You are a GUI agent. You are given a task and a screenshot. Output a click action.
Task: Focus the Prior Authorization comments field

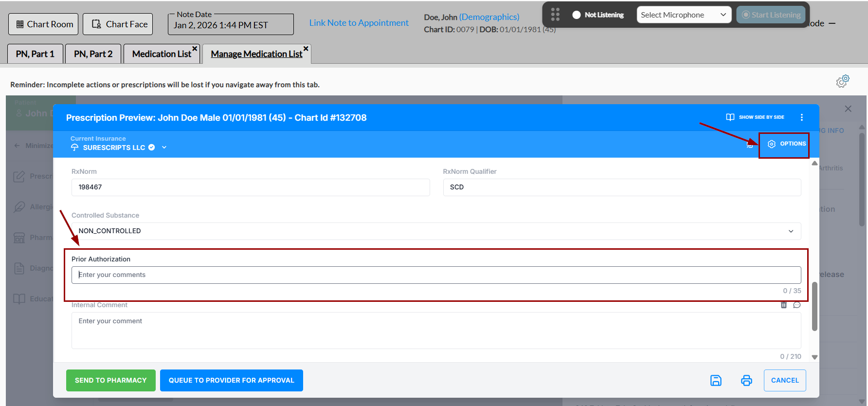point(435,275)
